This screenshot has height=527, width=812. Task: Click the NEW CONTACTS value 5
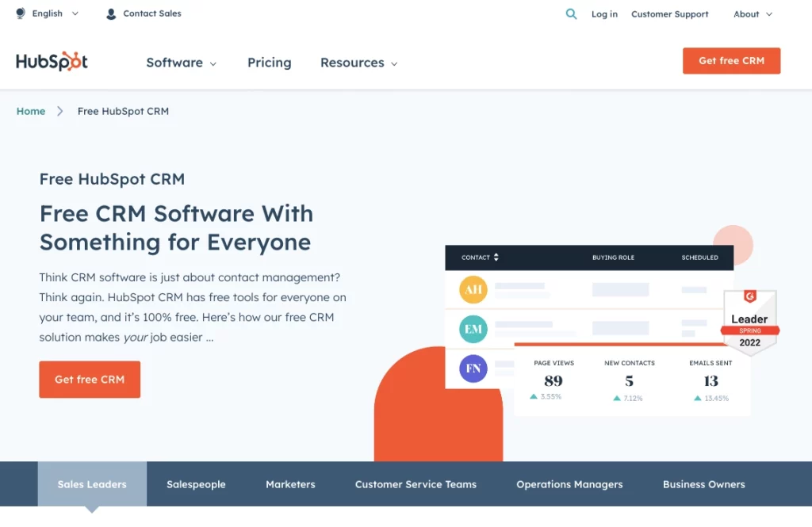629,381
